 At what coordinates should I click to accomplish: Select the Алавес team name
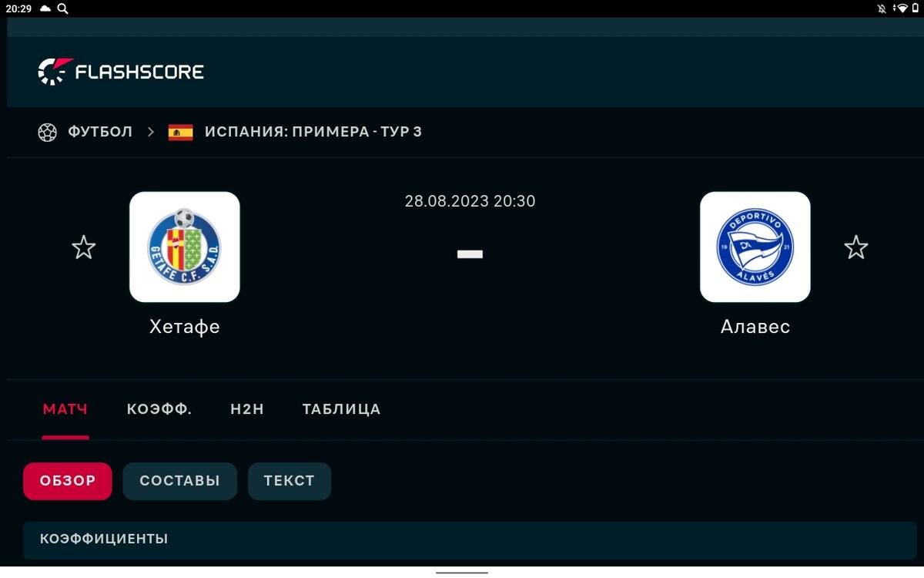click(x=755, y=327)
